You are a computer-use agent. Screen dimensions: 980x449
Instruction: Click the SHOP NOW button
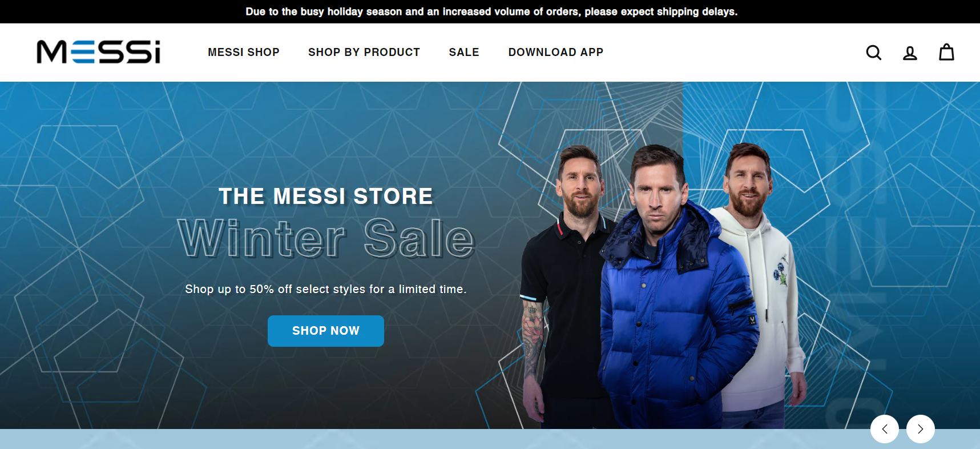click(326, 331)
